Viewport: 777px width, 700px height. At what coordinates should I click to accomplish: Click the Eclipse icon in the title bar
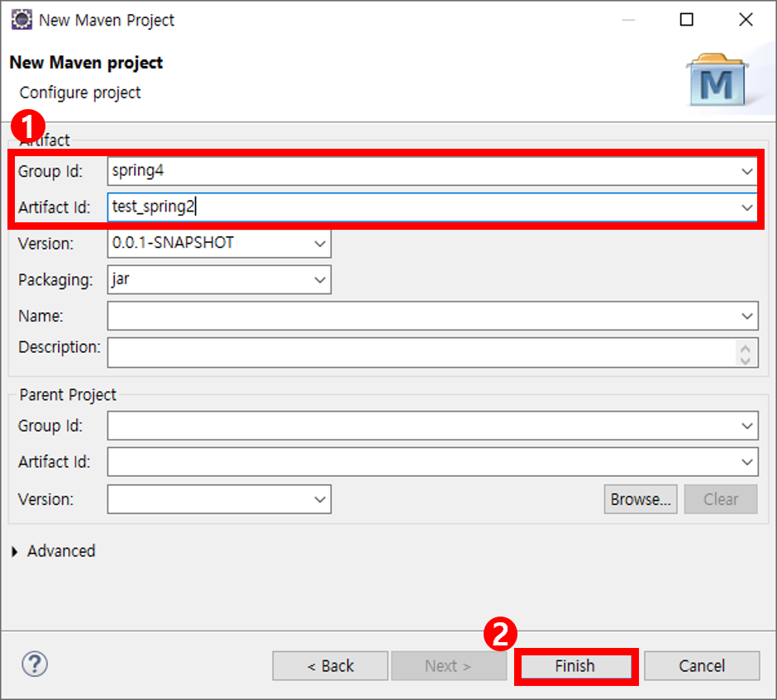point(21,20)
